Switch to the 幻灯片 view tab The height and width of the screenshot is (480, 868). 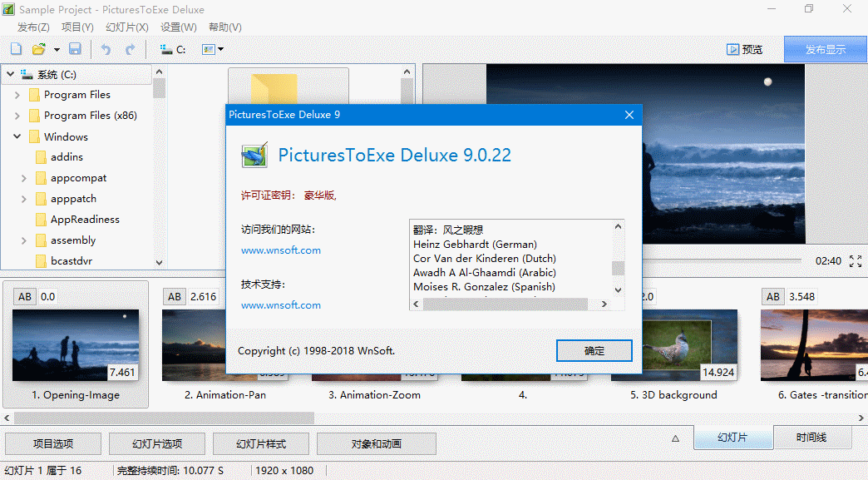coord(733,438)
